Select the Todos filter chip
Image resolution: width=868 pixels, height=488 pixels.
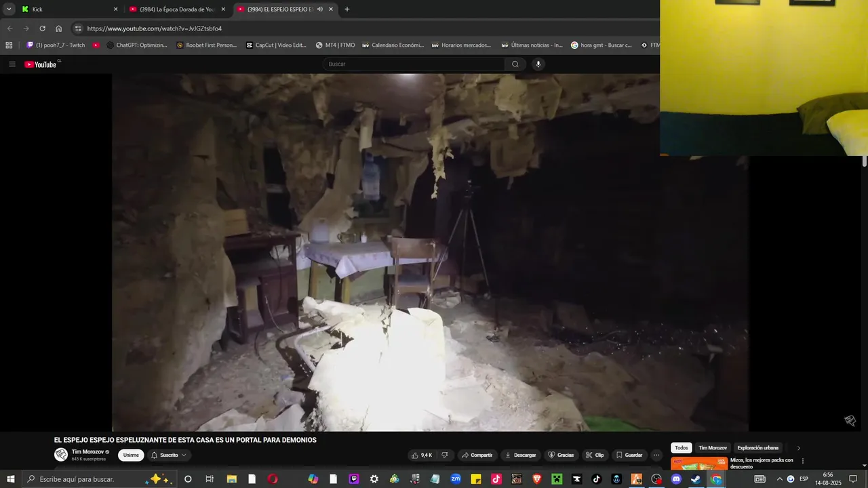682,448
